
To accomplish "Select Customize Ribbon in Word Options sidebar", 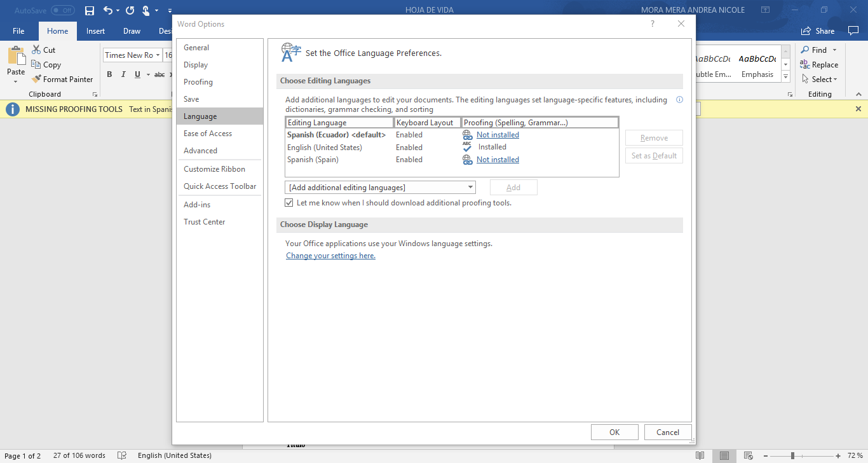I will point(220,169).
